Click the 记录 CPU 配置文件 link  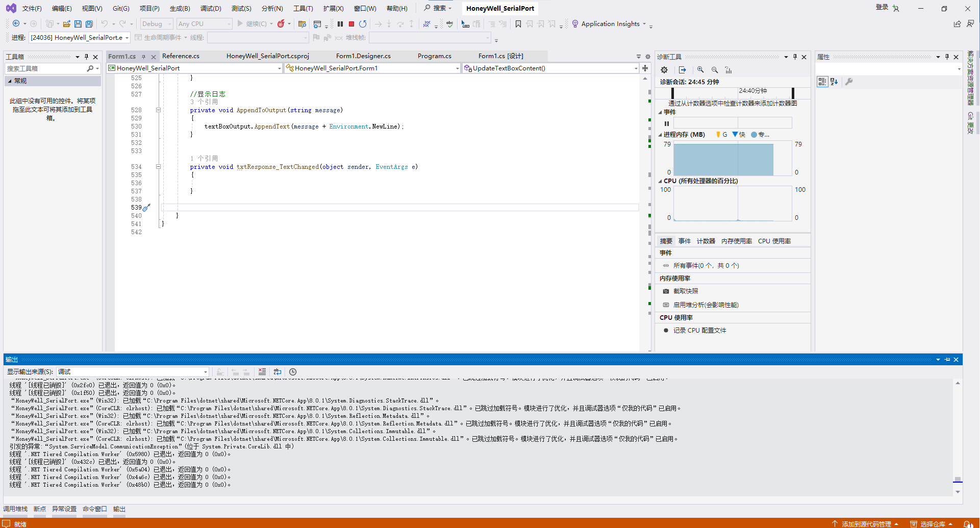pos(700,331)
